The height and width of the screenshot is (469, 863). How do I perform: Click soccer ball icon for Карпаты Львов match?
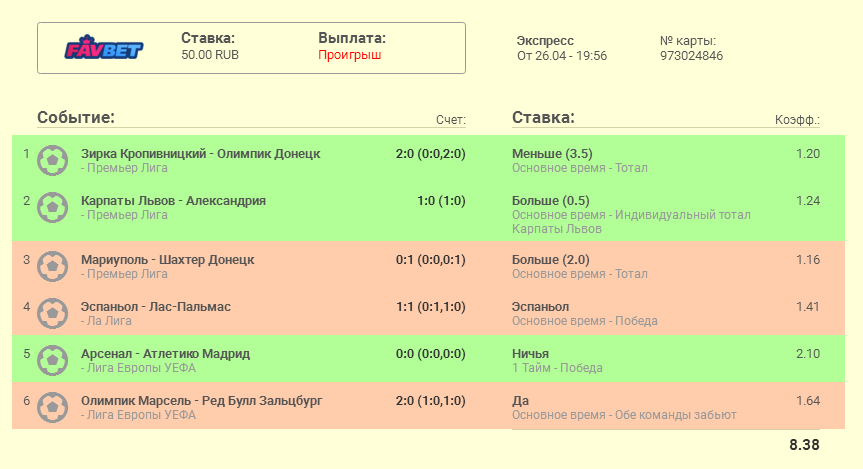pos(52,207)
